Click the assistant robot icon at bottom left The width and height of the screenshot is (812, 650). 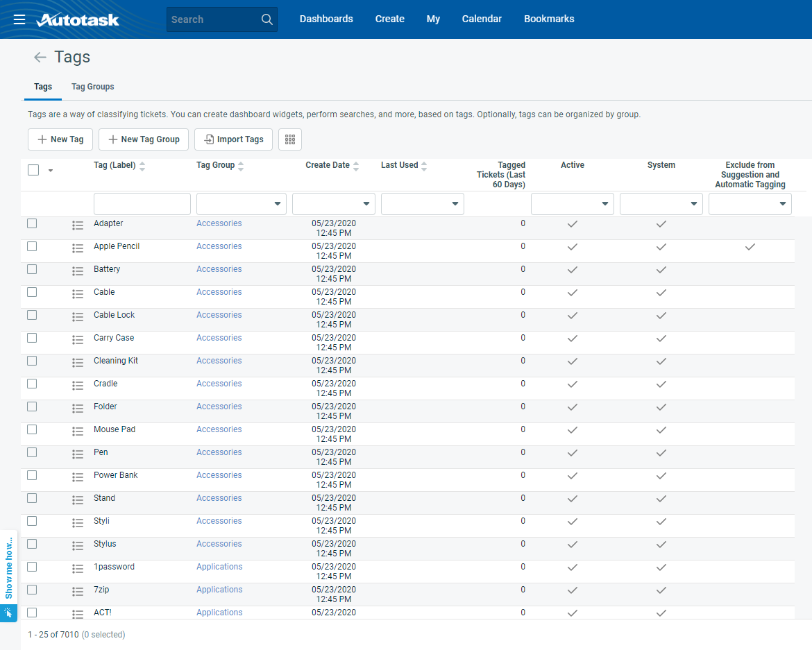9,613
